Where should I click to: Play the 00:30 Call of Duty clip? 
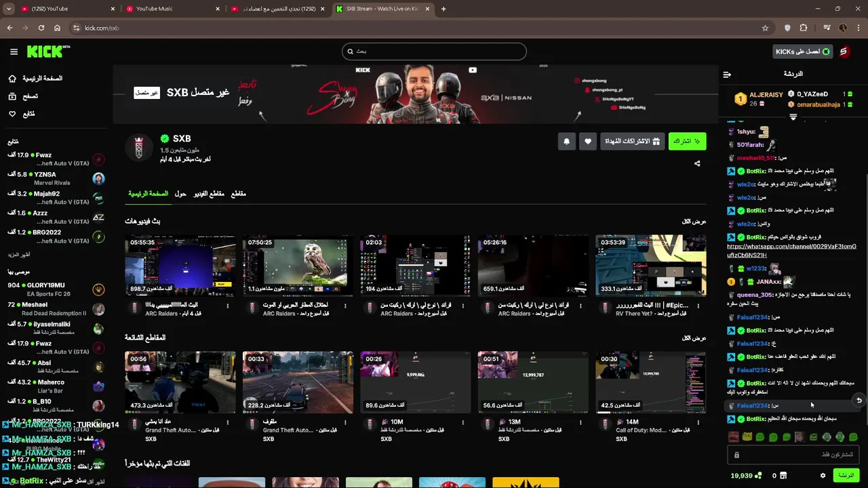coord(650,382)
